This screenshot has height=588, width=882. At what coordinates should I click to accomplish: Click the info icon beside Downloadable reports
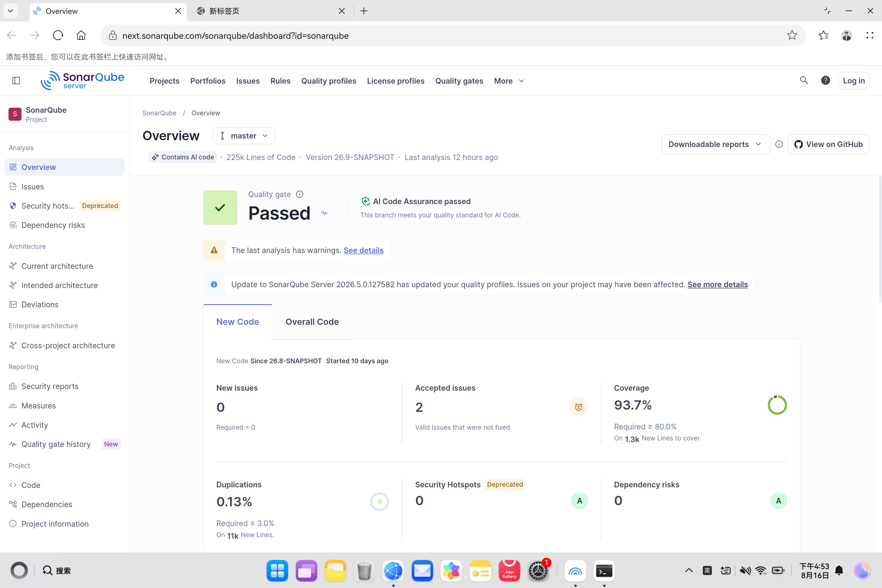[x=779, y=144]
